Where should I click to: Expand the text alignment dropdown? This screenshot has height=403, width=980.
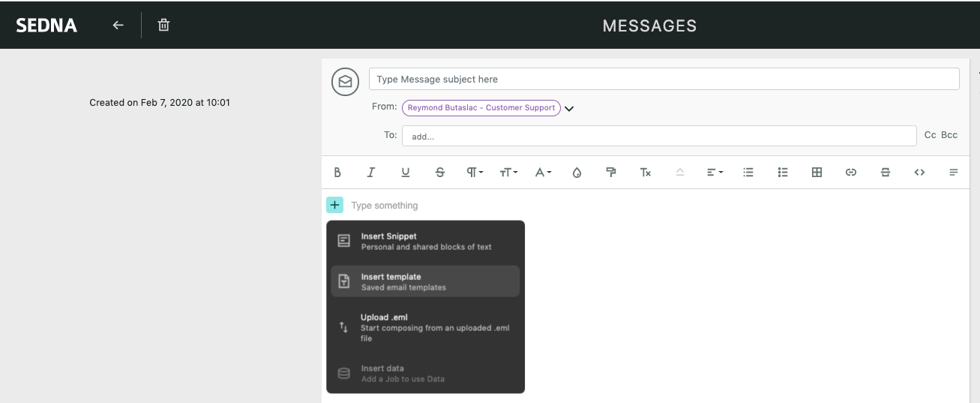tap(715, 172)
